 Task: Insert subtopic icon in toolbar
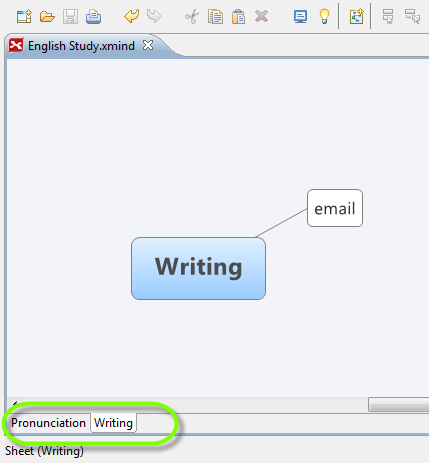[x=412, y=16]
